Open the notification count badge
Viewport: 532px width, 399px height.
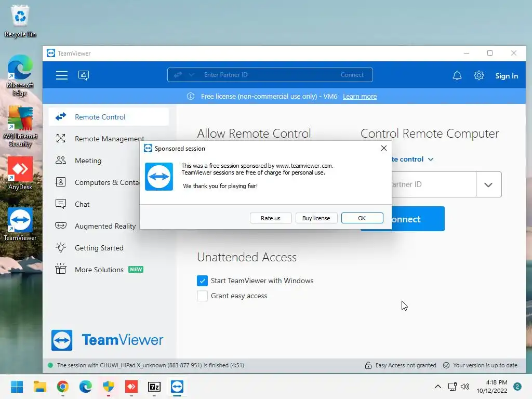coord(517,387)
